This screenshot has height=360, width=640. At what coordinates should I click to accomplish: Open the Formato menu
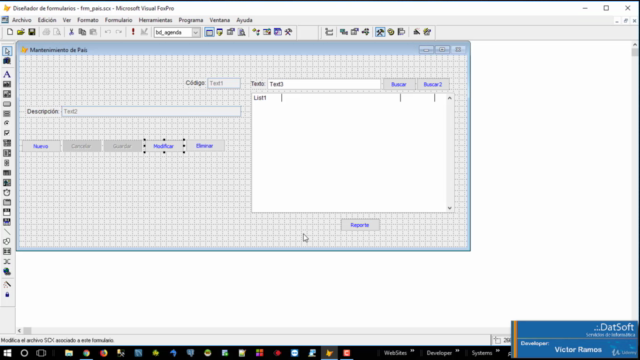pyautogui.click(x=88, y=20)
